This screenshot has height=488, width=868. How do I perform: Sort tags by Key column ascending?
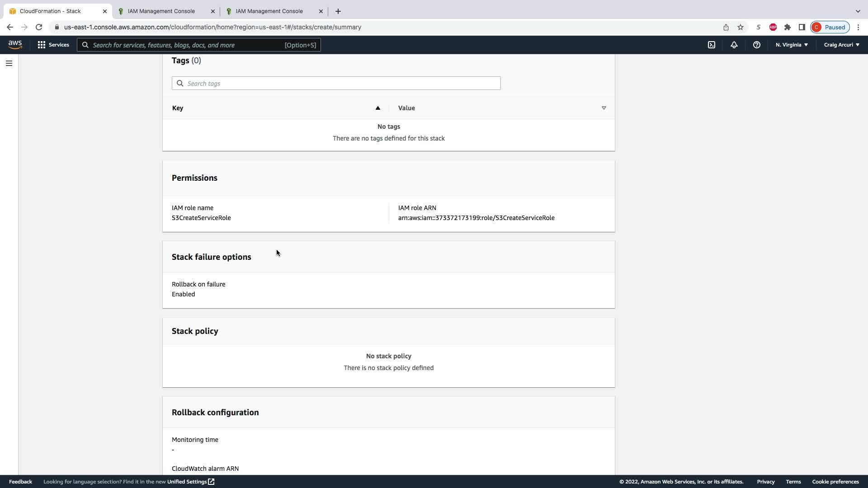[377, 108]
